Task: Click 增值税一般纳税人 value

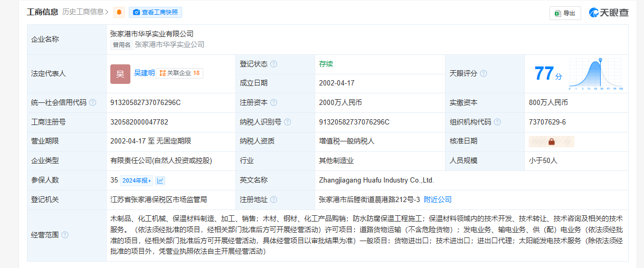Action: [347, 141]
